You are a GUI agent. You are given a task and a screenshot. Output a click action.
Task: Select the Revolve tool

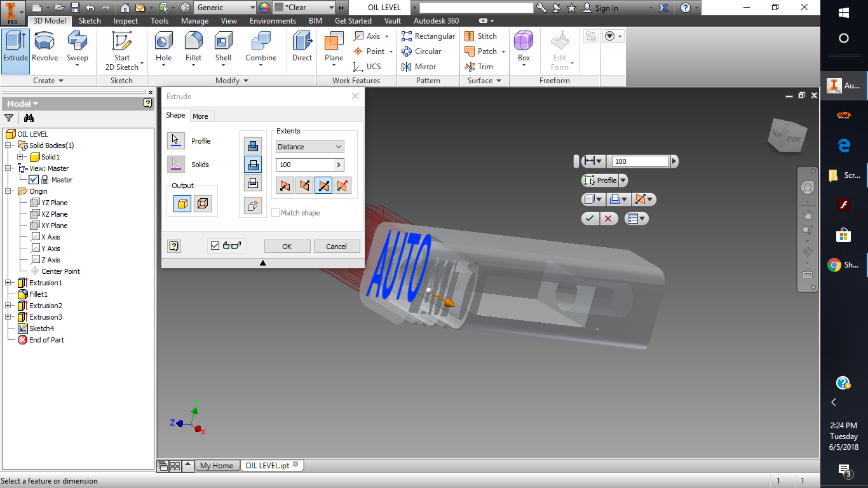click(44, 48)
